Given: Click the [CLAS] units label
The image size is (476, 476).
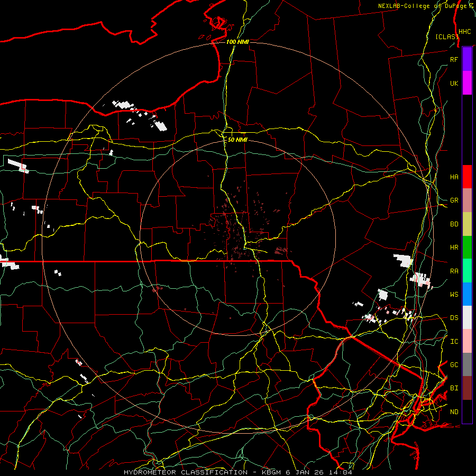Looking at the screenshot, I should (447, 36).
